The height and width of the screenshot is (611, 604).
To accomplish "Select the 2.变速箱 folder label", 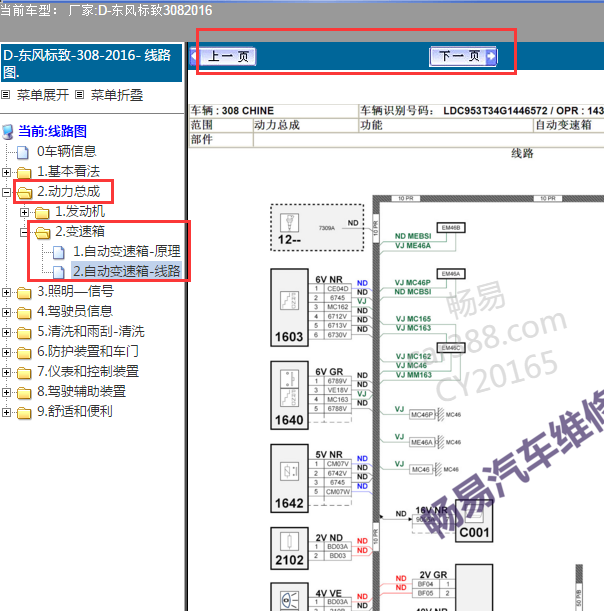I will [x=80, y=231].
